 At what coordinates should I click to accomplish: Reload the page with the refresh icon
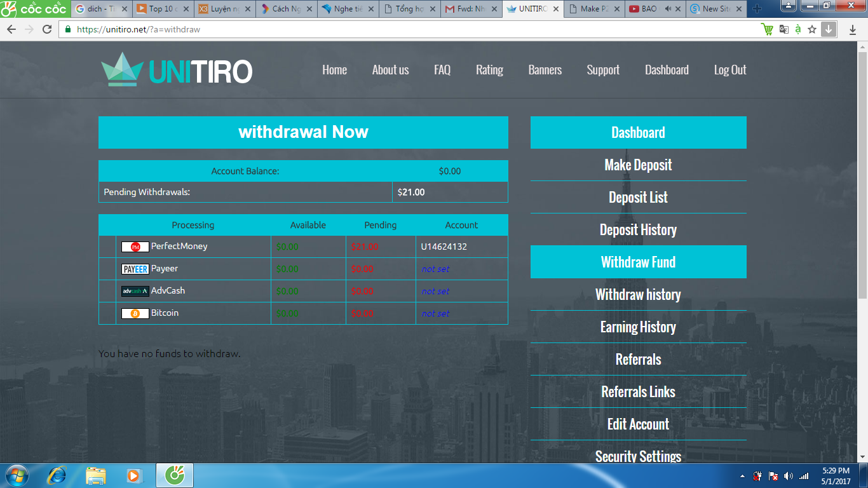(x=47, y=29)
